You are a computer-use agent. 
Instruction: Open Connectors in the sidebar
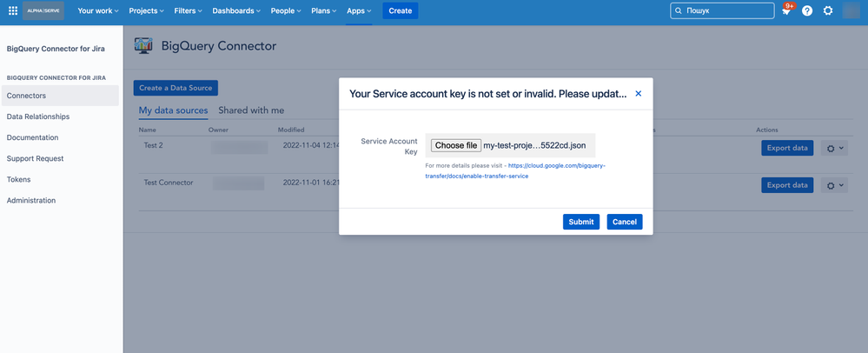(60, 96)
